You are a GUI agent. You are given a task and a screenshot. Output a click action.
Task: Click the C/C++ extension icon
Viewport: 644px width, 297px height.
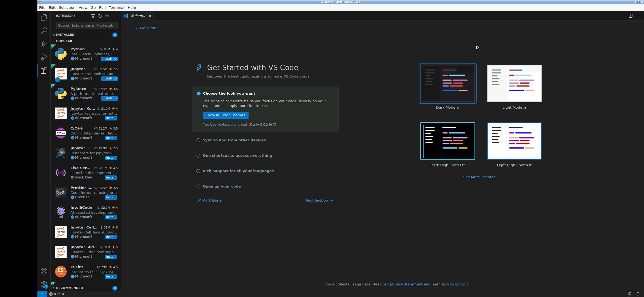61,133
